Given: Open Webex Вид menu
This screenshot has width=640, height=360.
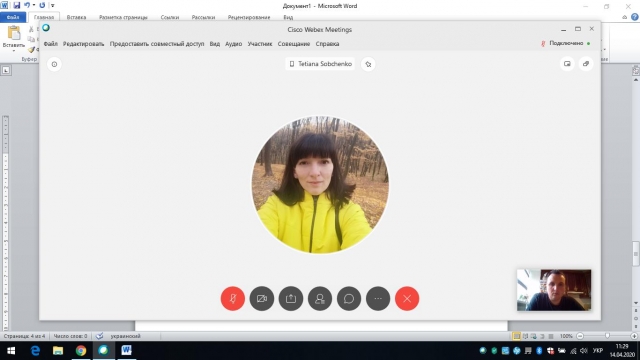Looking at the screenshot, I should click(x=215, y=44).
